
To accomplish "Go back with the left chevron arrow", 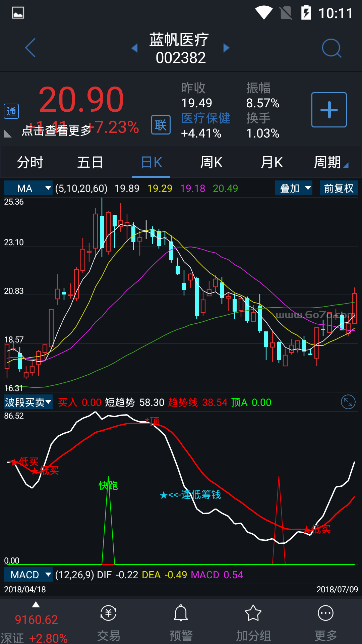I will [x=31, y=48].
